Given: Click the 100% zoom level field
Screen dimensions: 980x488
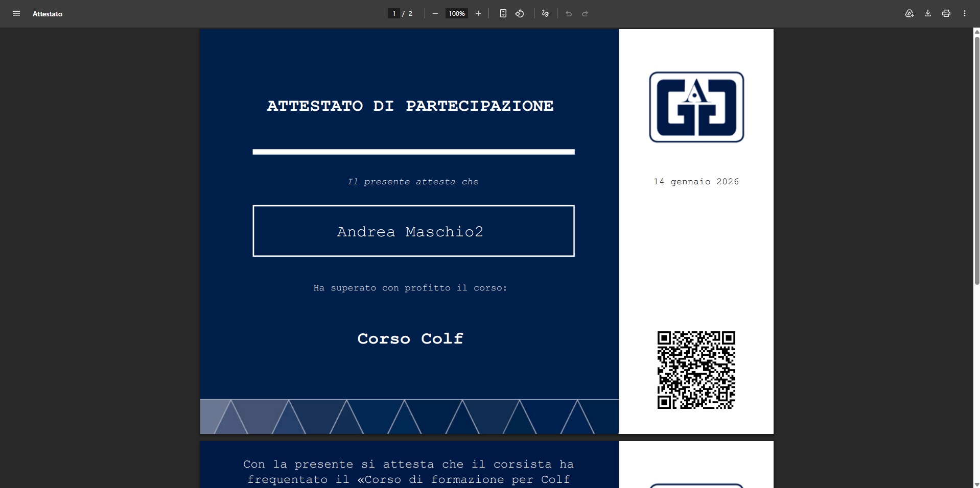Looking at the screenshot, I should [456, 14].
